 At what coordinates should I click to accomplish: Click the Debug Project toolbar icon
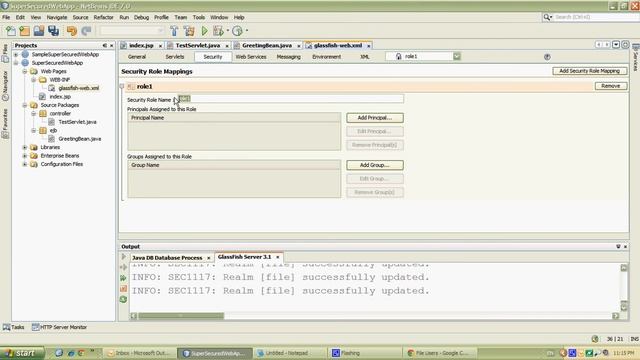coord(218,31)
